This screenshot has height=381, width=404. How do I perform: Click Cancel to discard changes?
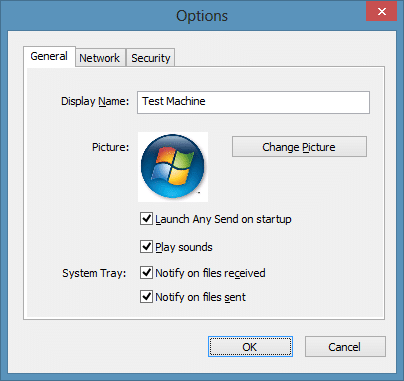(345, 347)
